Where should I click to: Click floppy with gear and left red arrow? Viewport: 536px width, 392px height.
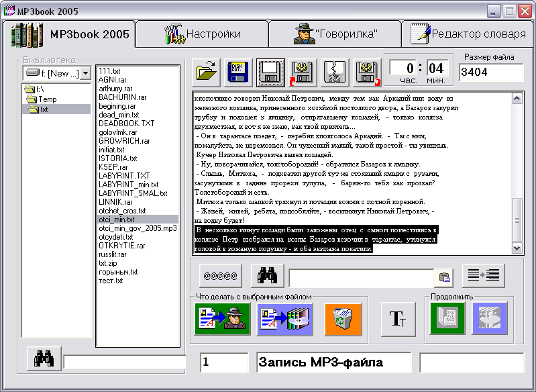303,72
